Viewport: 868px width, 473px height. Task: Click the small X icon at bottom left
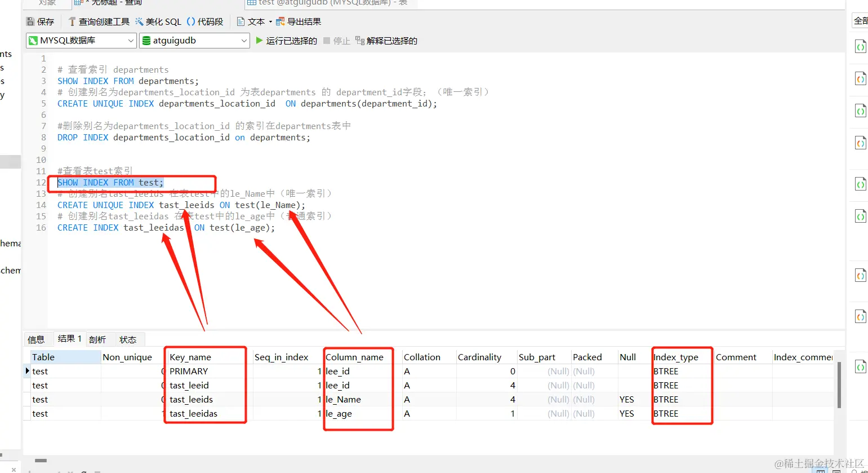pyautogui.click(x=14, y=469)
